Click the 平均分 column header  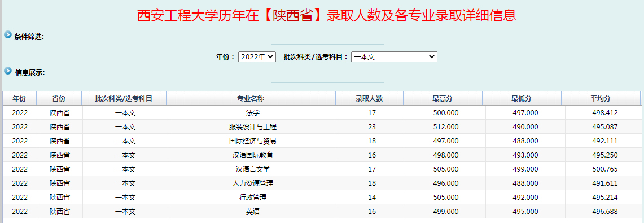[601, 98]
